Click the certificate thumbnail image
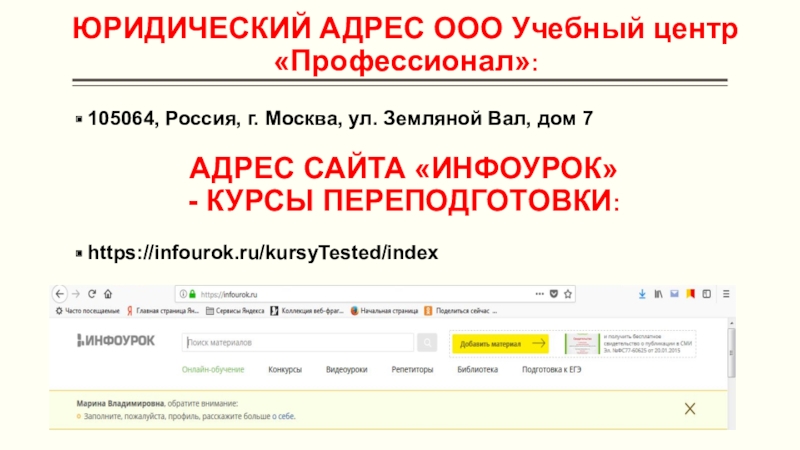 582,344
